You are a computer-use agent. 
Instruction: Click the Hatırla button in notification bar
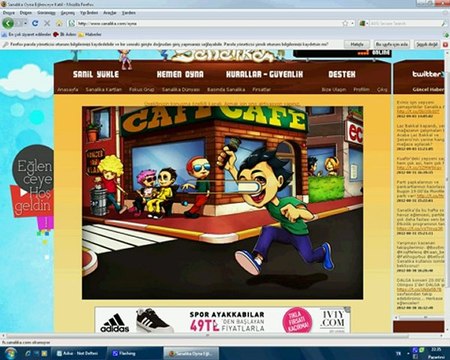pos(357,44)
